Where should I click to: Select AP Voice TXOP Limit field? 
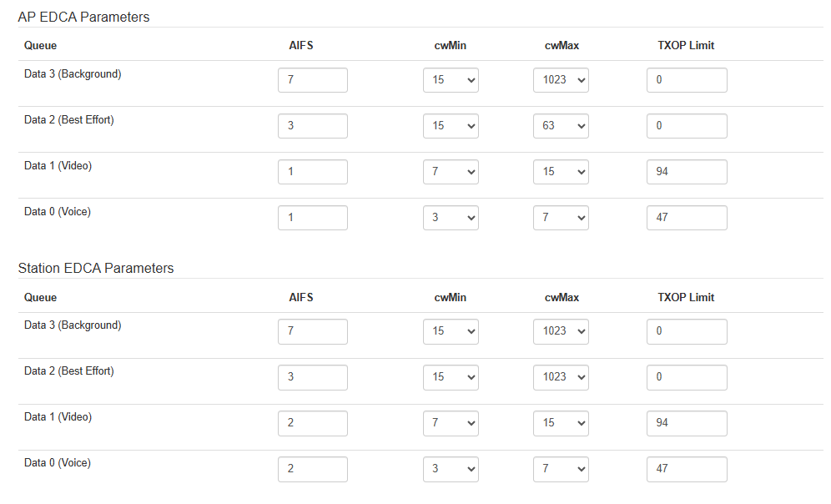click(x=687, y=218)
